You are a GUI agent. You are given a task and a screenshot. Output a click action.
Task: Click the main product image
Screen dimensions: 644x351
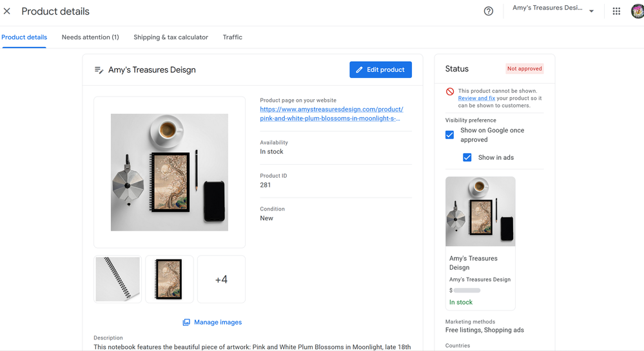170,172
